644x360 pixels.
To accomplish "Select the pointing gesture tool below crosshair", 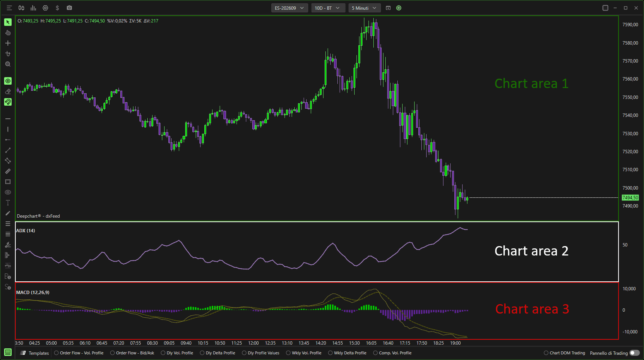I will pyautogui.click(x=8, y=54).
